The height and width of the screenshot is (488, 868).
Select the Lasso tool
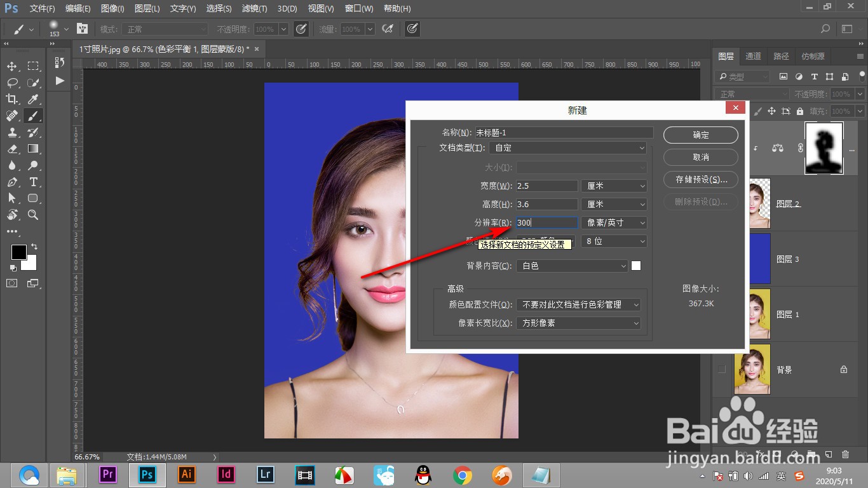click(12, 83)
